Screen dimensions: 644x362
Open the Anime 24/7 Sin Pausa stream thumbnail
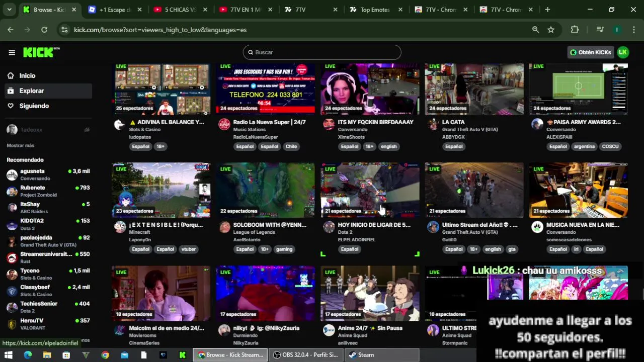(x=370, y=293)
